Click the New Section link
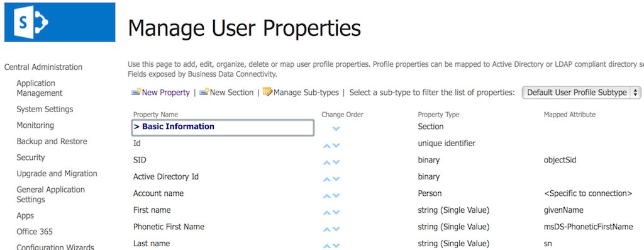The image size is (644, 250). (231, 93)
